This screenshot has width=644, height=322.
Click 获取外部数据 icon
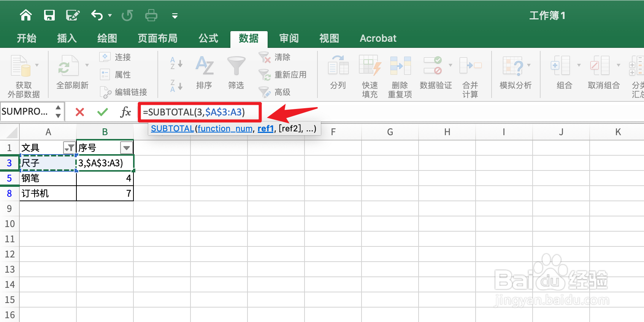(x=21, y=66)
